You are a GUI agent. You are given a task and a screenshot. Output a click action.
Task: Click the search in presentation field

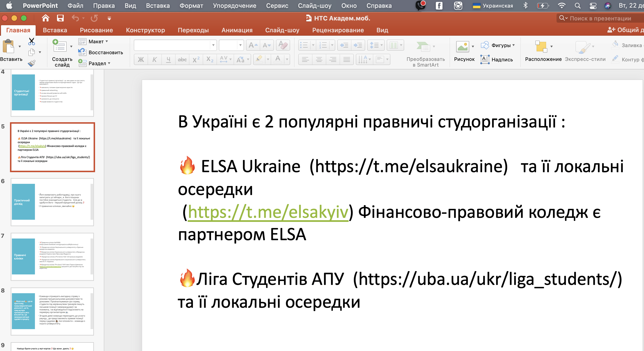600,18
